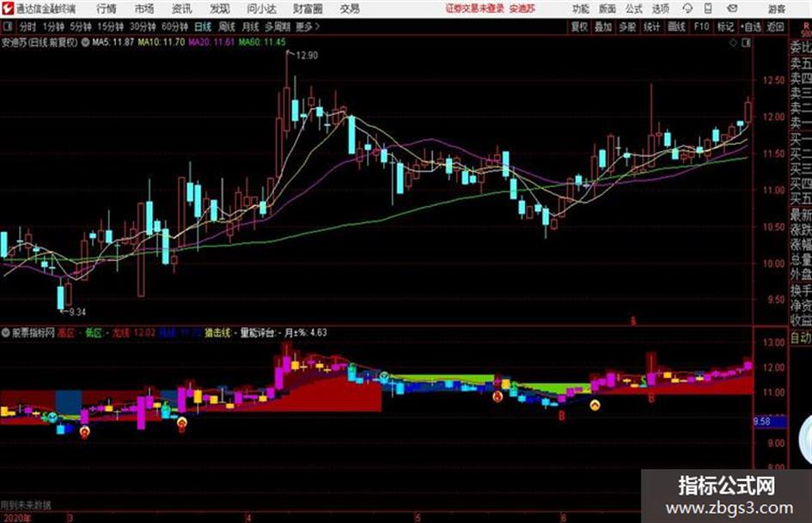Click the MA10: 11.70 indicator label
Screen dimensions: 812x523
(x=161, y=42)
